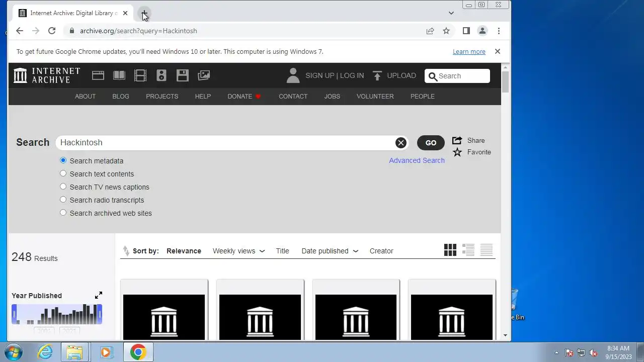Click the left year range slider handle
This screenshot has width=644, height=362.
[14, 314]
